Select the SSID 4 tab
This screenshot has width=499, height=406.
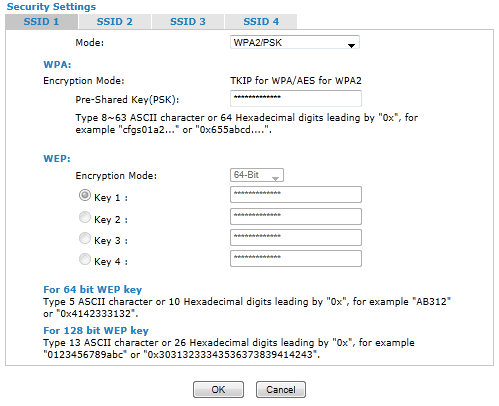point(261,22)
